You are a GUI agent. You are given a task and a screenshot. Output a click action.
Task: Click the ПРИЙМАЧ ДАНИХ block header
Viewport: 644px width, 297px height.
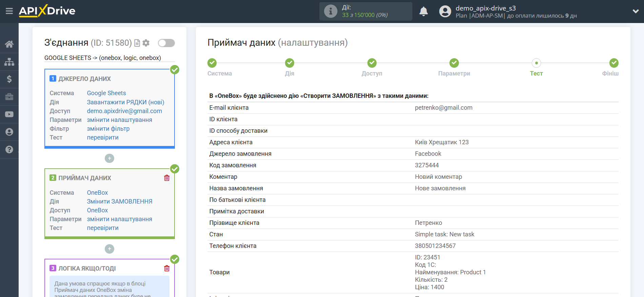[85, 178]
